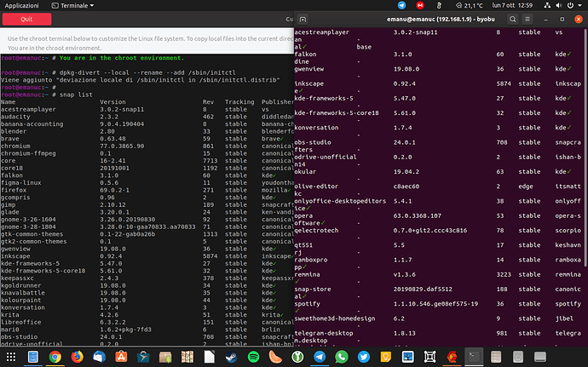The height and width of the screenshot is (367, 588).
Task: Open the orange slice app icon
Action: [x=275, y=357]
